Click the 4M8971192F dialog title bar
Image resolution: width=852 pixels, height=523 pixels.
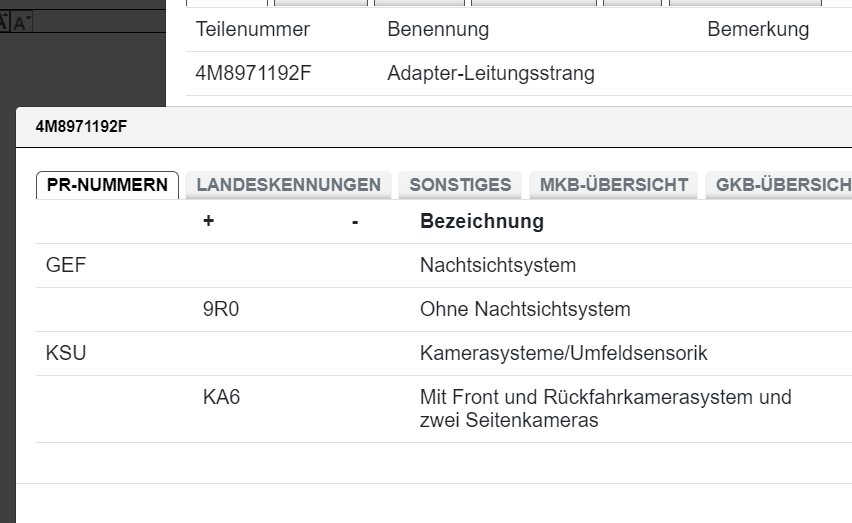pos(400,127)
